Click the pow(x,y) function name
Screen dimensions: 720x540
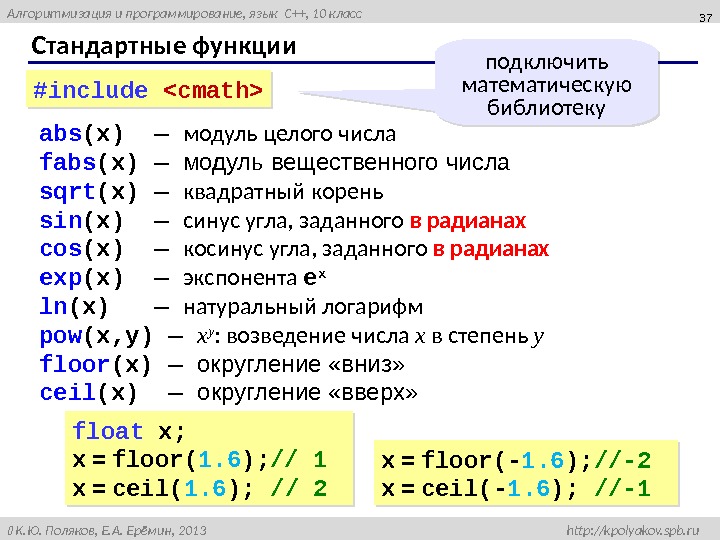click(96, 336)
